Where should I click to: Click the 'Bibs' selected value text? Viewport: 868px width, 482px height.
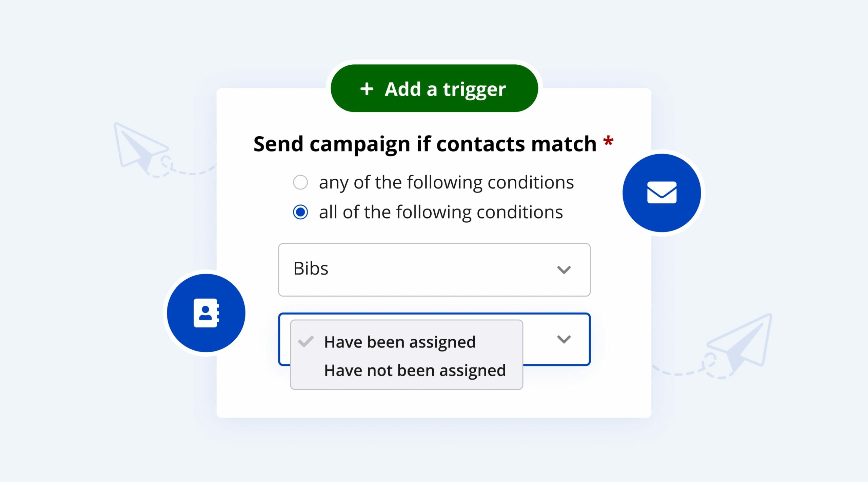(311, 268)
